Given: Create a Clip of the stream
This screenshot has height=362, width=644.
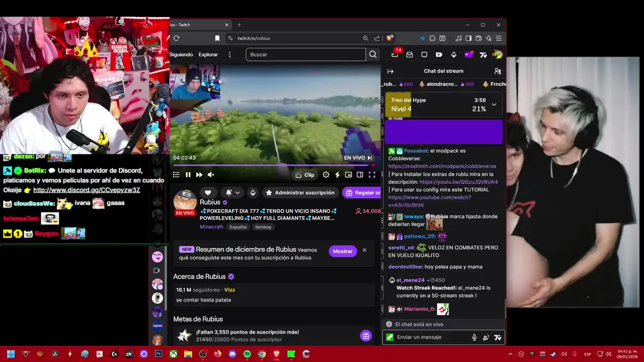Looking at the screenshot, I should [x=305, y=175].
